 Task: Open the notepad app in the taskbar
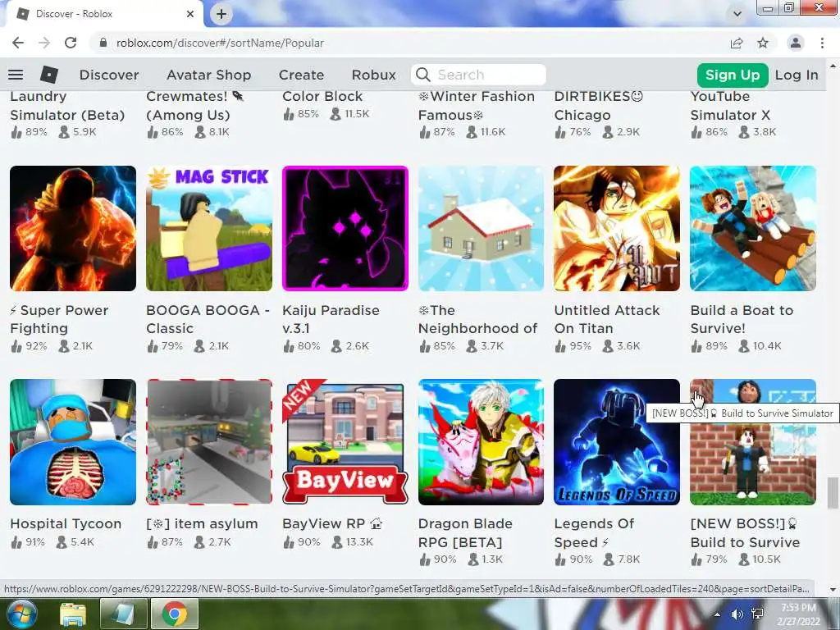coord(123,614)
